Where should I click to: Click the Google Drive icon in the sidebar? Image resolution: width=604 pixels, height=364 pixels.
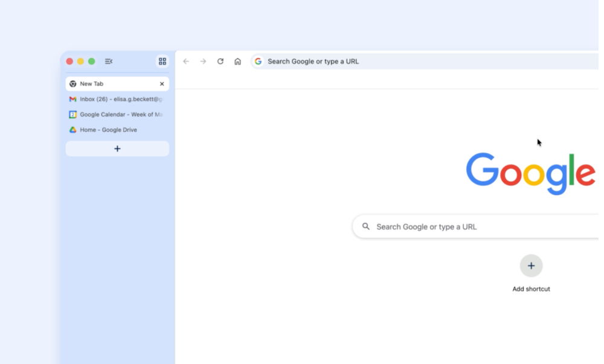pos(72,129)
